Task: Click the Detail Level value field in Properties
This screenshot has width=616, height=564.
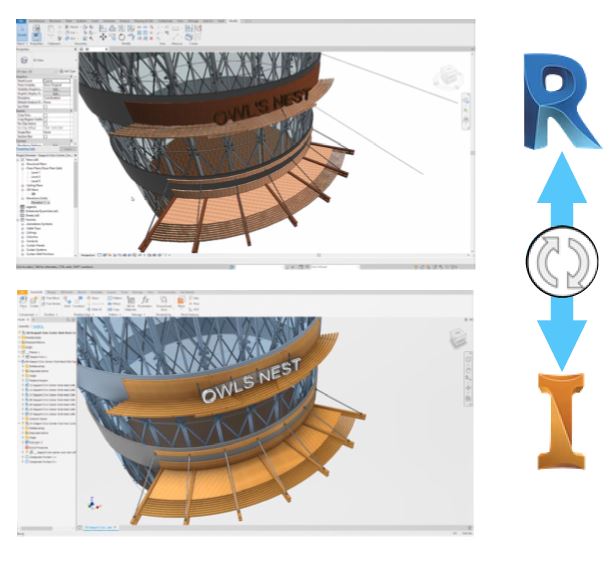Action: (57, 81)
